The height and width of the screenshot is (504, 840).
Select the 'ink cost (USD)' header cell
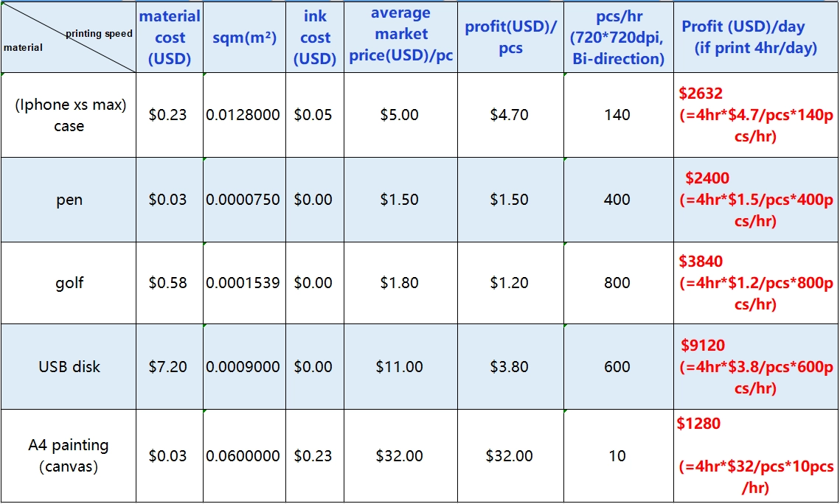pyautogui.click(x=315, y=38)
